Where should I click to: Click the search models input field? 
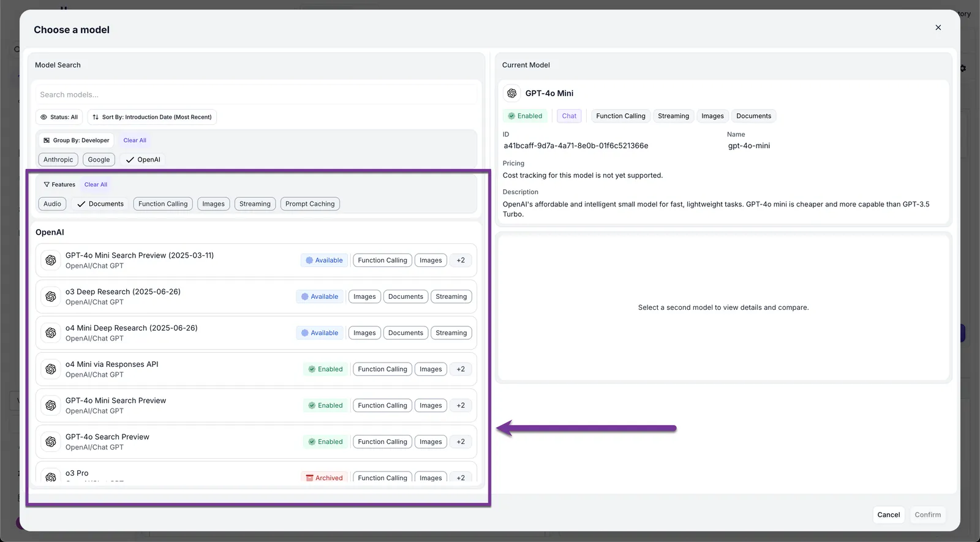(256, 94)
